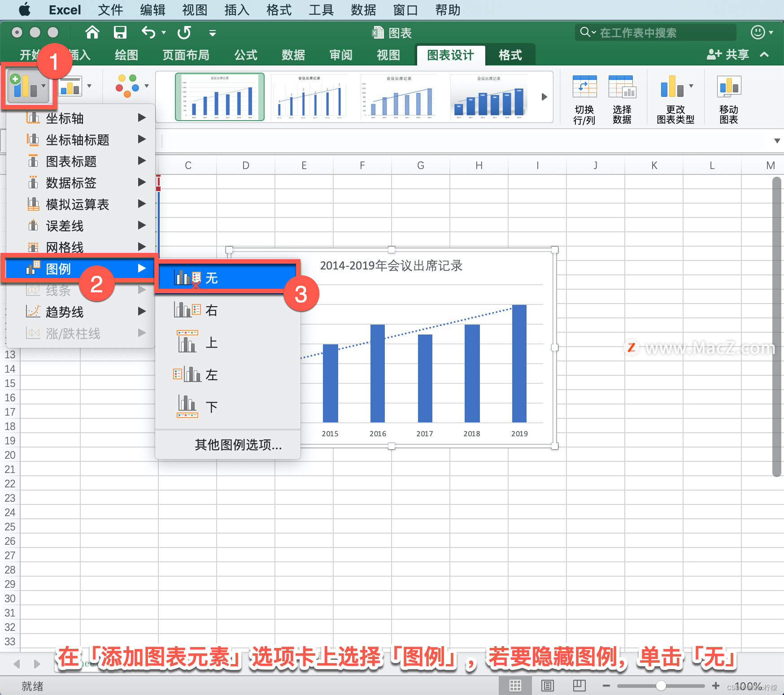Expand the formula bar with the arrow
The image size is (784, 695).
click(x=777, y=141)
